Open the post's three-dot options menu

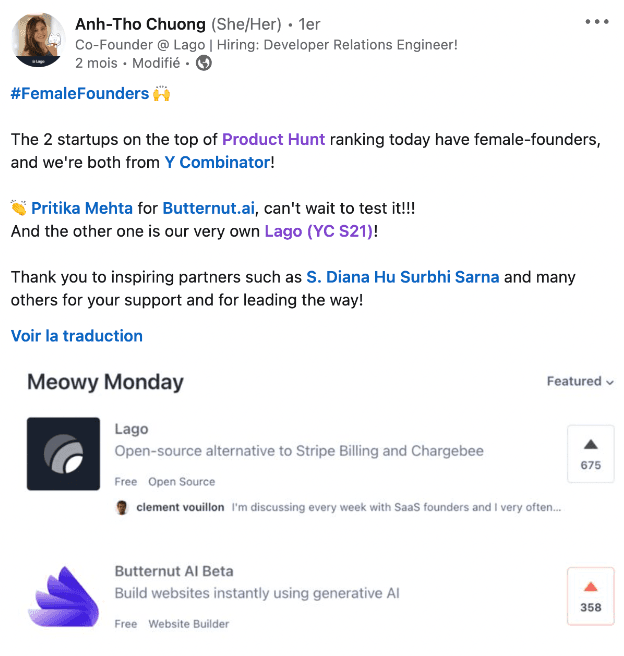point(596,22)
